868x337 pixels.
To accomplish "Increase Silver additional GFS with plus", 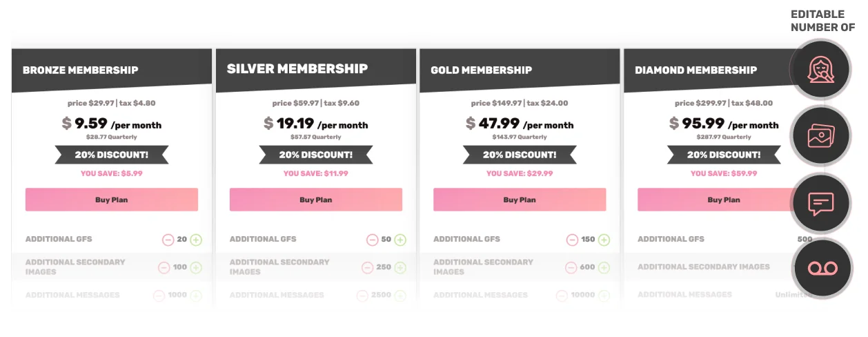I will [400, 240].
